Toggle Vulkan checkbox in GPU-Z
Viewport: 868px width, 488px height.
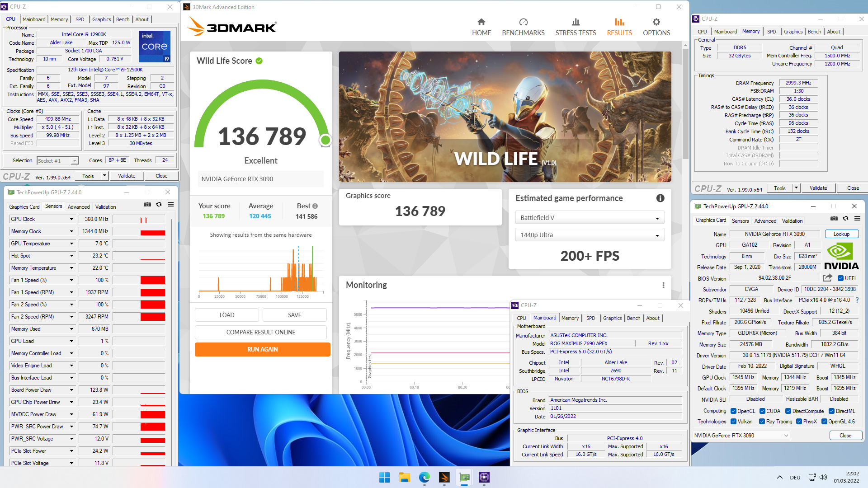pyautogui.click(x=733, y=422)
